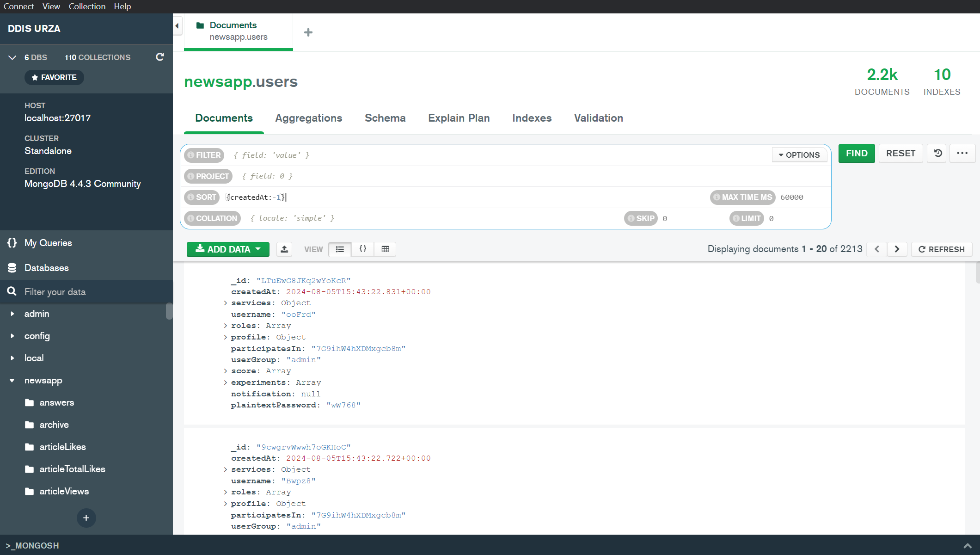Open query history icon
980x555 pixels.
pos(937,153)
